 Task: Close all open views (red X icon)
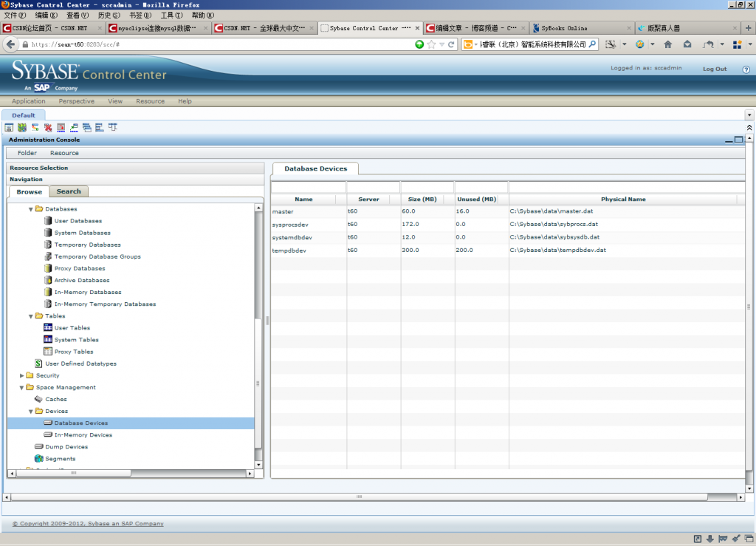(x=48, y=127)
